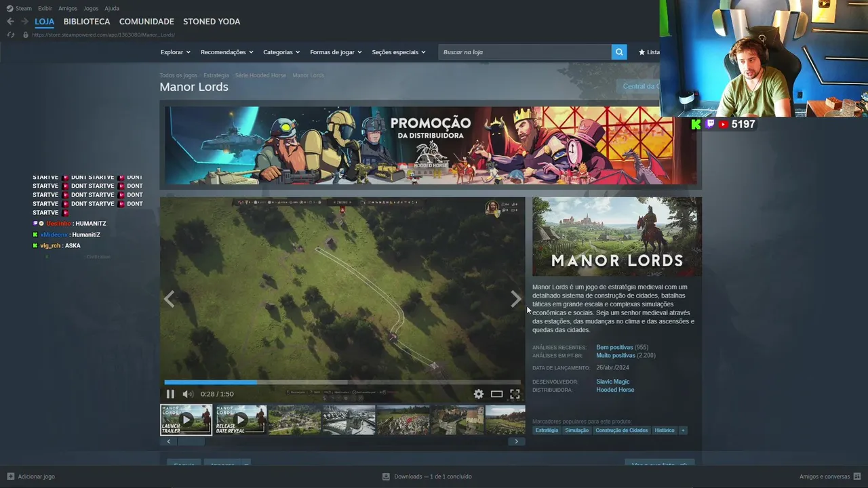
Task: Show previous media with left arrow
Action: point(169,299)
